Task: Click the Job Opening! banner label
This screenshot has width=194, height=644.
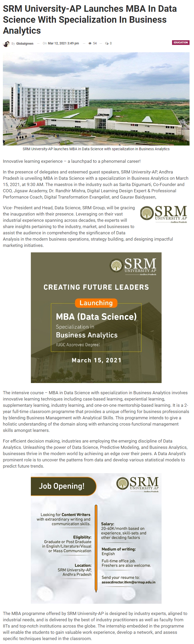Action: tap(62, 486)
